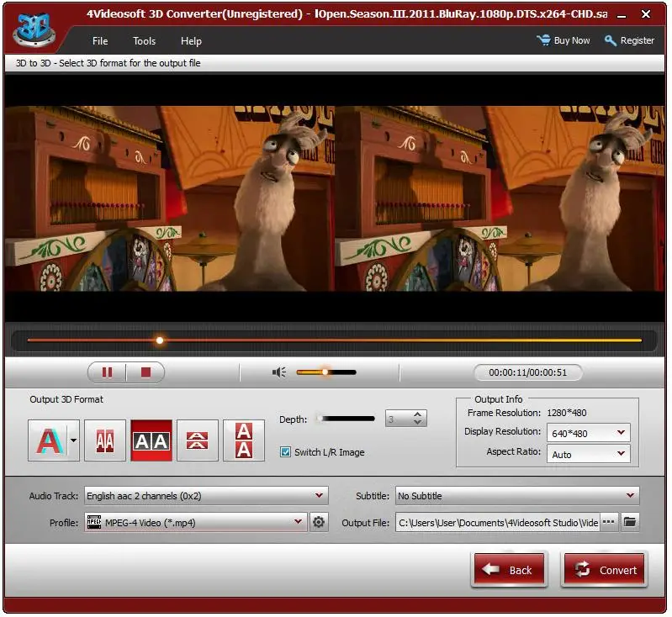Image resolution: width=672 pixels, height=617 pixels.
Task: Open the File menu
Action: pyautogui.click(x=100, y=40)
